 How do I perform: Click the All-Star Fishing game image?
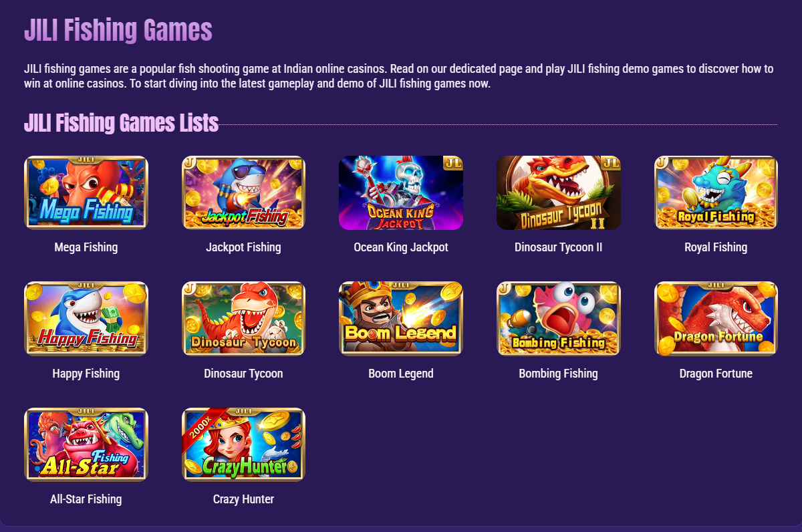[x=86, y=444]
